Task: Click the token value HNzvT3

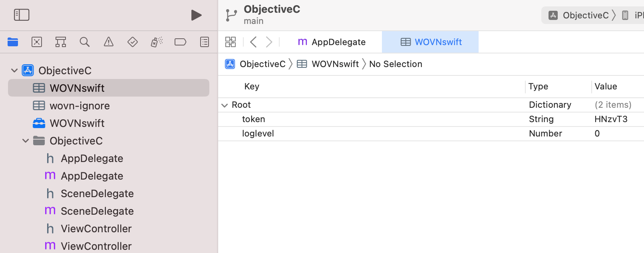Action: (611, 119)
